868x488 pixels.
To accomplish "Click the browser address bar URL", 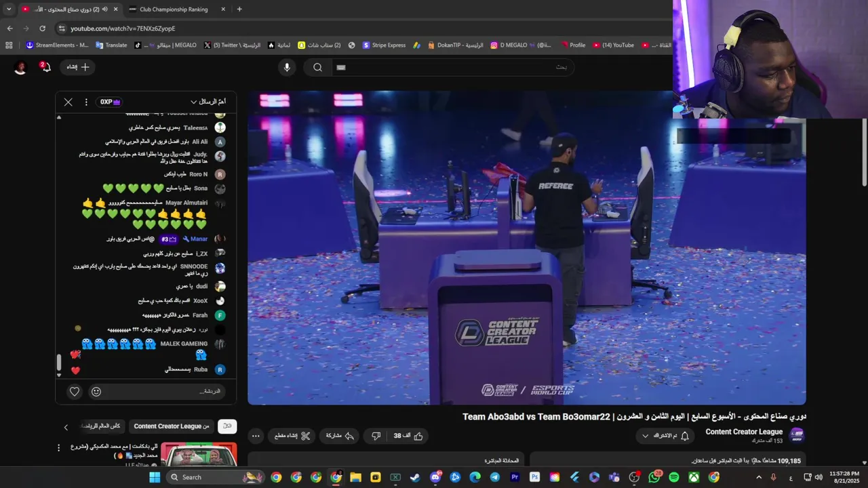I will click(x=123, y=28).
